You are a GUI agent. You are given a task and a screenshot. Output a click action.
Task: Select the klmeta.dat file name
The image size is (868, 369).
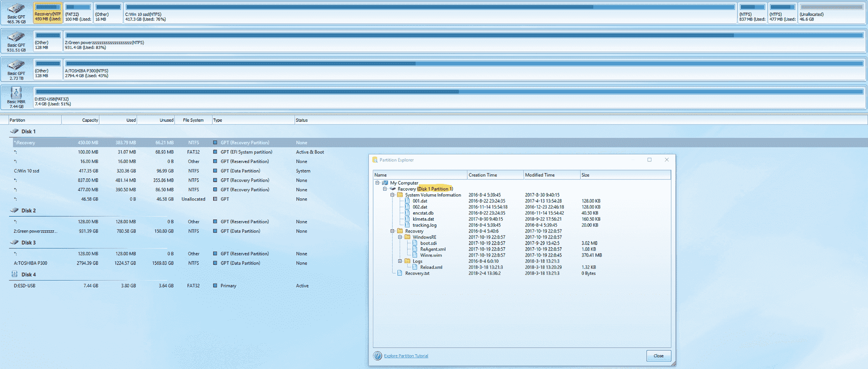click(423, 219)
